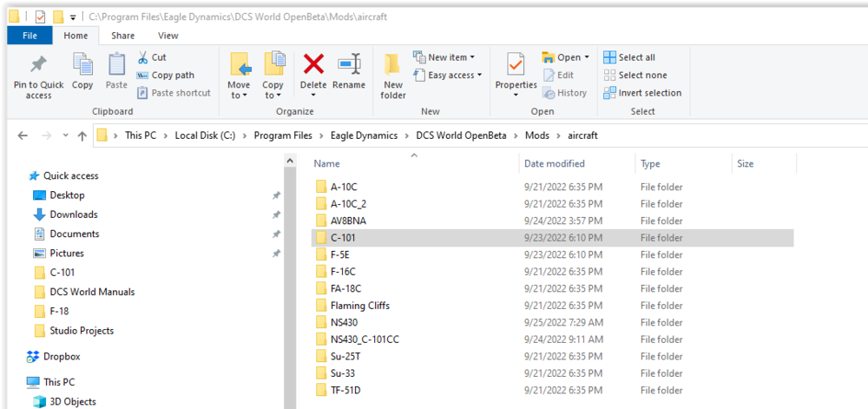
Task: Click DCS World OpenBeta breadcrumb
Action: tap(461, 135)
